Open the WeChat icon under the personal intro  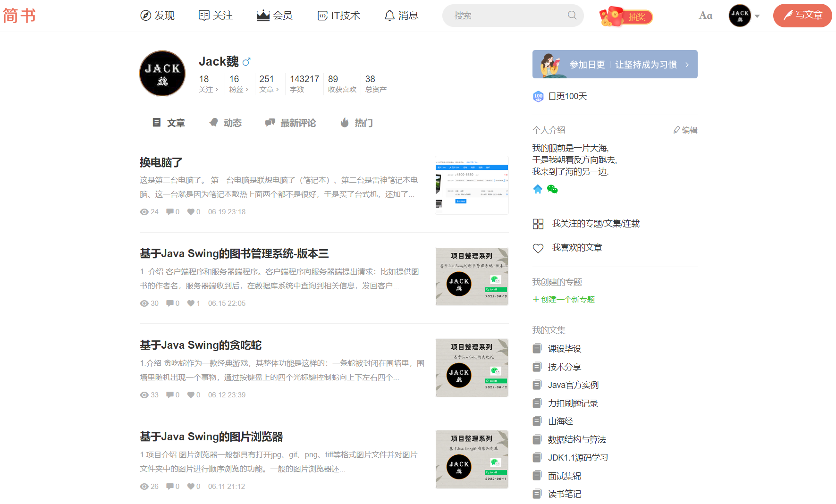tap(552, 189)
